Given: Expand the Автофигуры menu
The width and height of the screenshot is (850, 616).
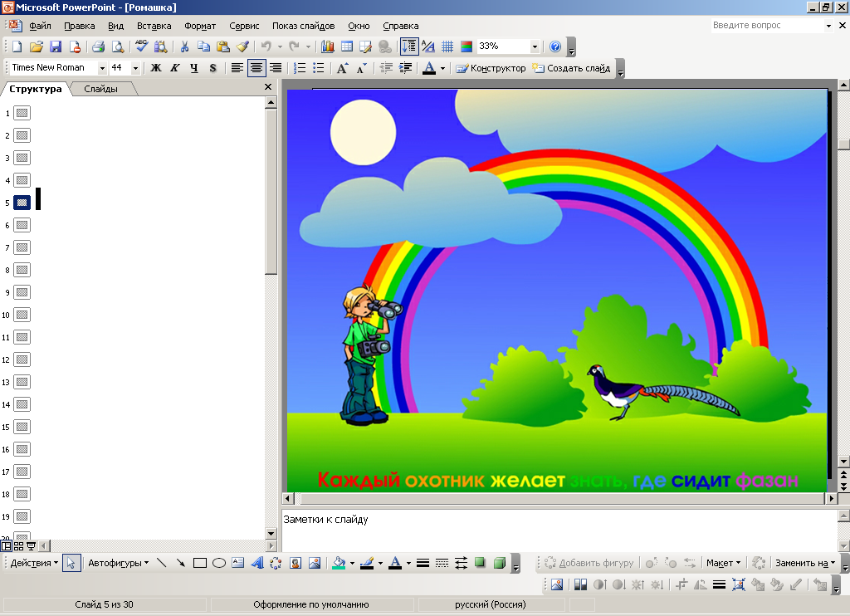Looking at the screenshot, I should pos(118,563).
